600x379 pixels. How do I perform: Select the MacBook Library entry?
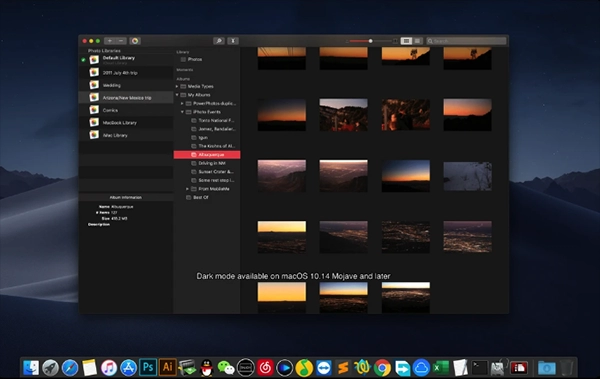(126, 123)
